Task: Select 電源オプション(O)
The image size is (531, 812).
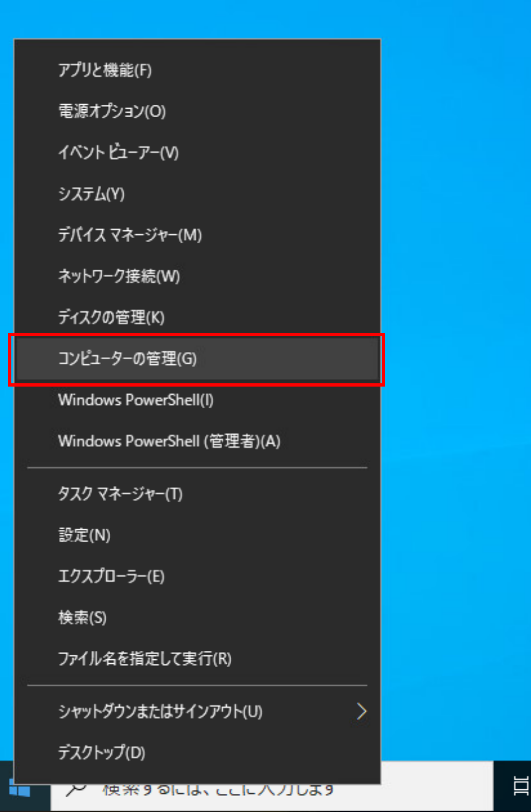Action: point(197,112)
